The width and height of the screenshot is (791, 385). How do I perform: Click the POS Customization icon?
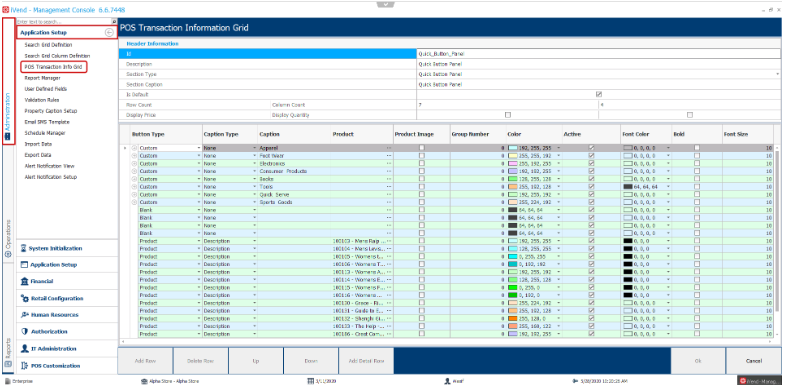click(x=24, y=366)
